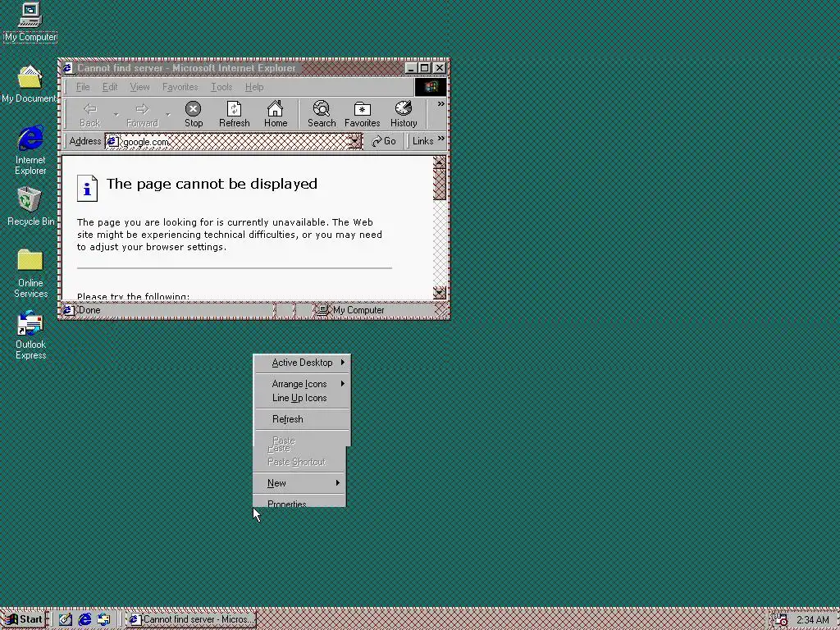The width and height of the screenshot is (840, 630).
Task: Open the File menu
Action: [83, 87]
